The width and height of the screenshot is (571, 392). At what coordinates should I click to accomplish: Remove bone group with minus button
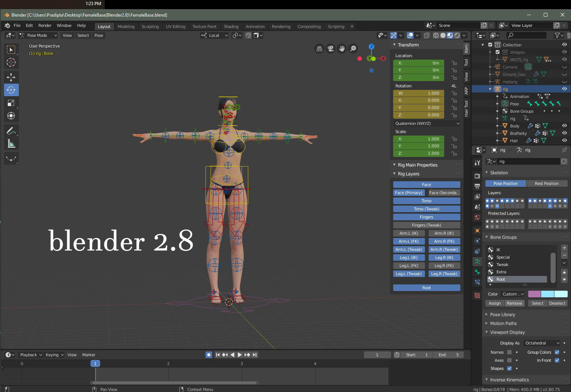[564, 255]
